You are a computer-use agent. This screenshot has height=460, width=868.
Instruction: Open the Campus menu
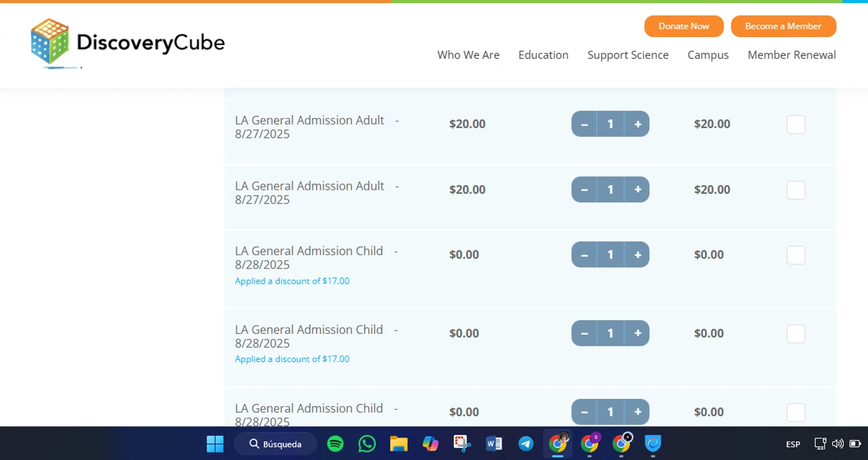(x=708, y=55)
